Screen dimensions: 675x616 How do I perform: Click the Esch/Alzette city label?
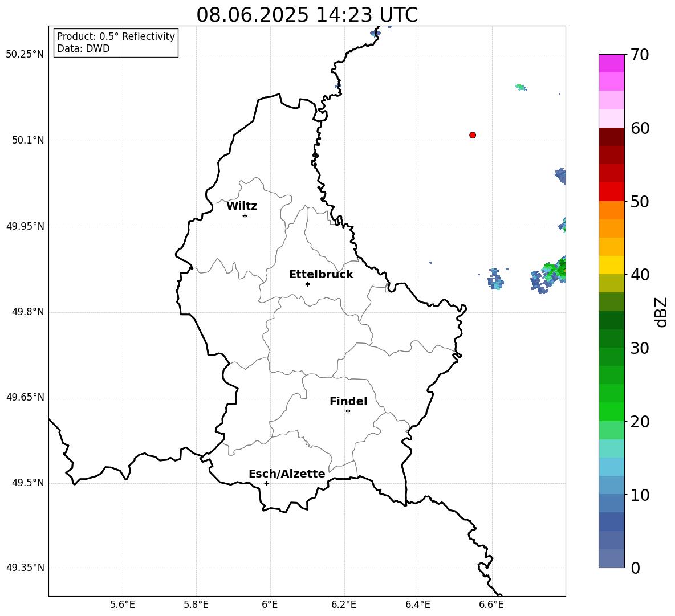coord(287,474)
